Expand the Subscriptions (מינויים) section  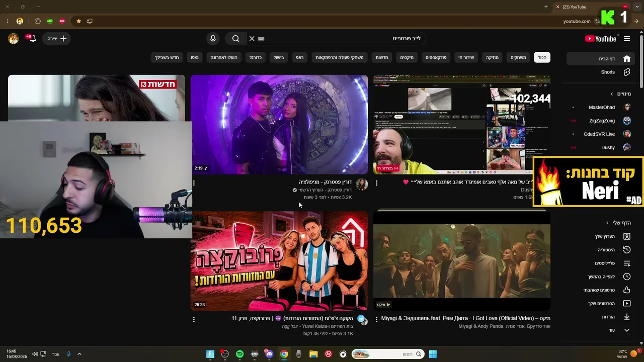620,94
